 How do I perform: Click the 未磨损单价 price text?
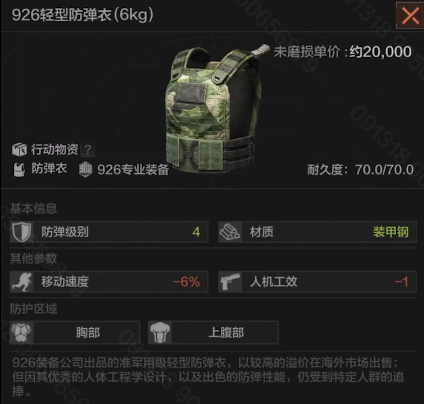pos(343,52)
